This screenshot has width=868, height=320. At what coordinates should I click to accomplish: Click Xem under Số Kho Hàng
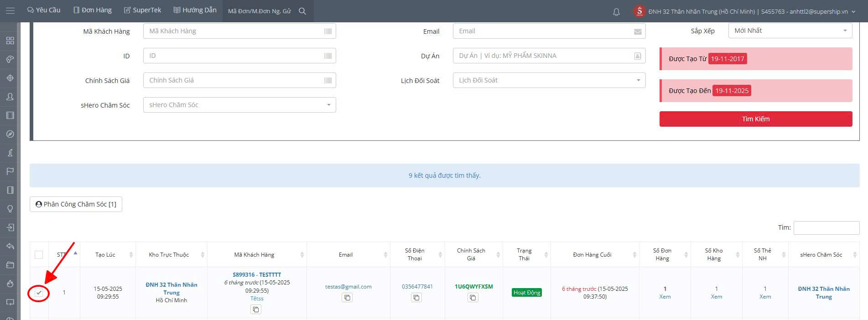tap(717, 297)
